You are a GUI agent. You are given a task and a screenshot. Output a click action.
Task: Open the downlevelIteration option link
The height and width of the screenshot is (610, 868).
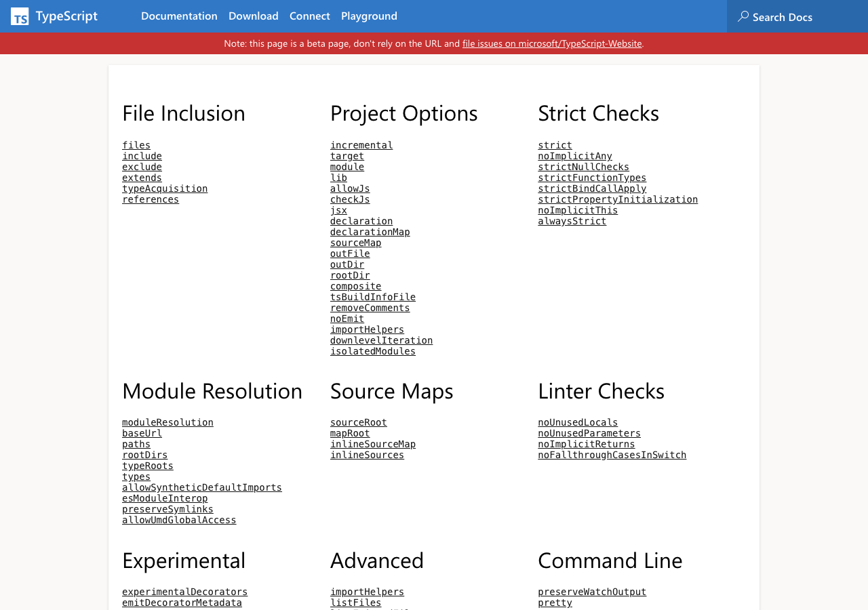tap(381, 340)
